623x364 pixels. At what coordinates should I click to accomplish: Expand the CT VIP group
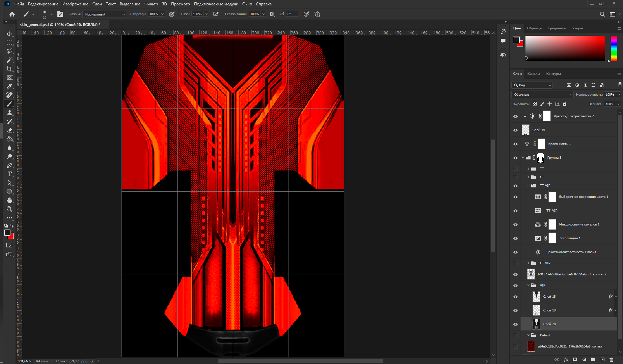(528, 263)
